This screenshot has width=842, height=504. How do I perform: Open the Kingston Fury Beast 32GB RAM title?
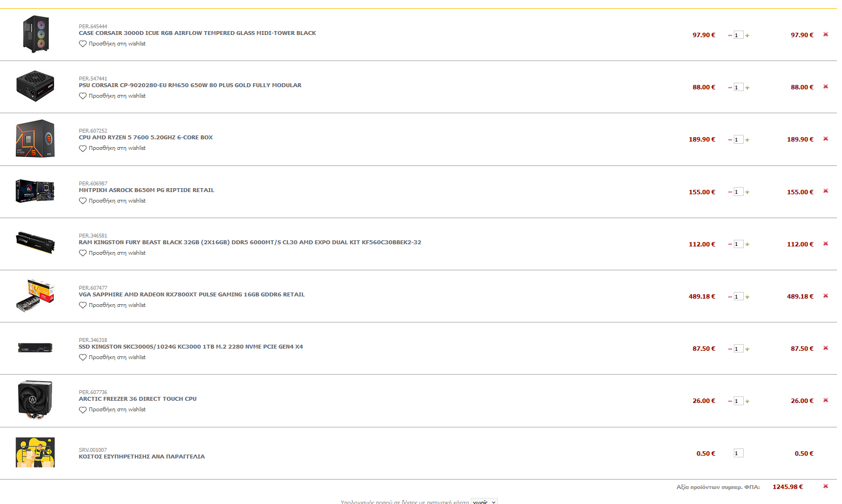coord(250,243)
